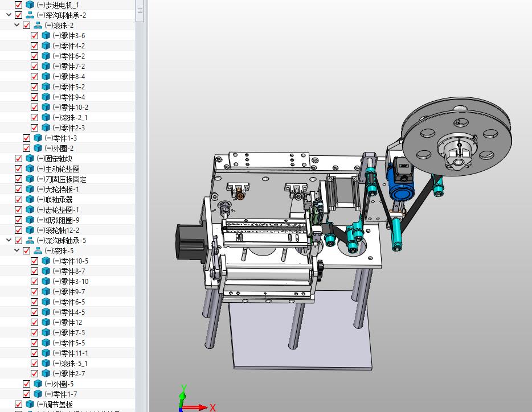The height and width of the screenshot is (412, 532).
Task: Click the part icon of 零件12
Action: (x=46, y=322)
